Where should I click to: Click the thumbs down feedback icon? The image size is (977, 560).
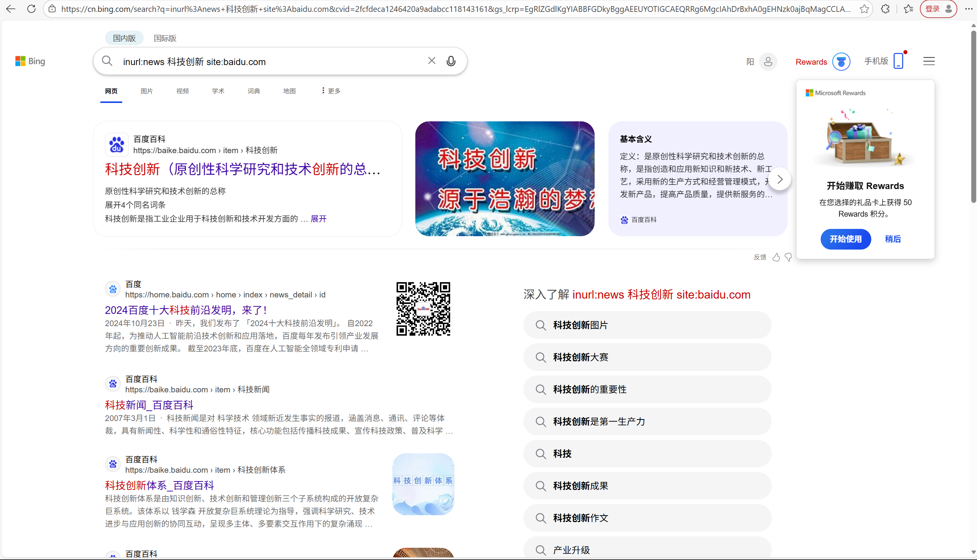[x=788, y=257]
